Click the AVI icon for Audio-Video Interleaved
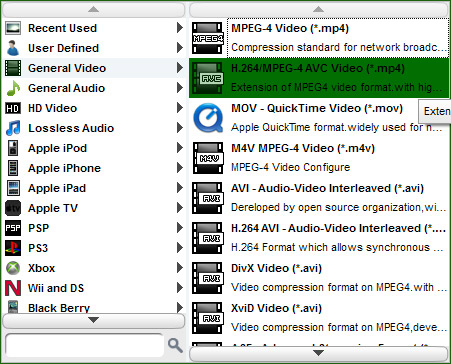451x364 pixels. 208,198
